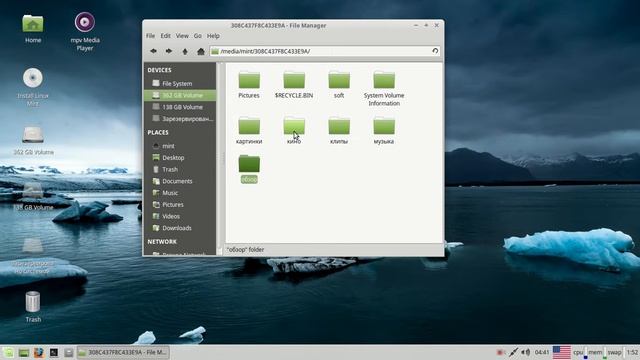Go back using the back arrow
Screen dimensions: 640x360
click(x=153, y=51)
